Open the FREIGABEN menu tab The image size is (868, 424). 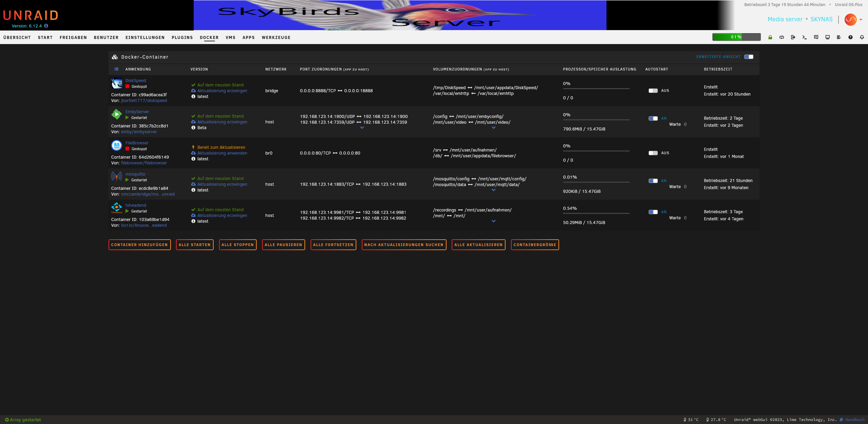coord(73,38)
